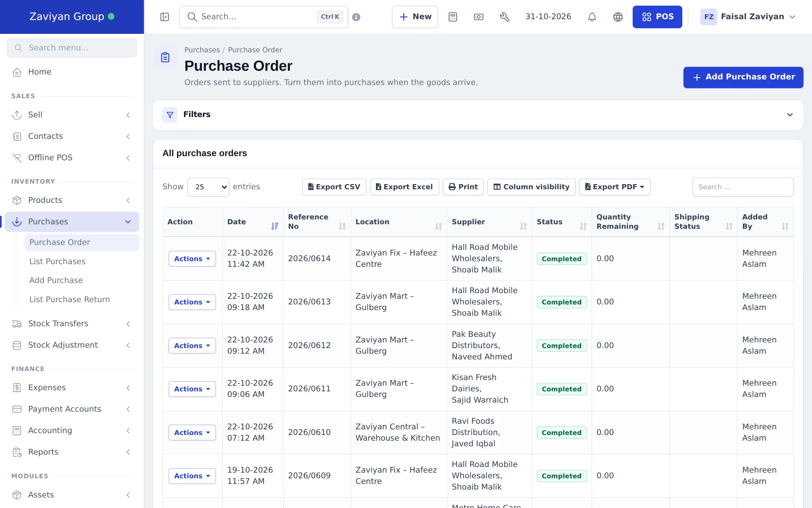Image resolution: width=812 pixels, height=508 pixels.
Task: Open notifications bell
Action: (x=592, y=17)
